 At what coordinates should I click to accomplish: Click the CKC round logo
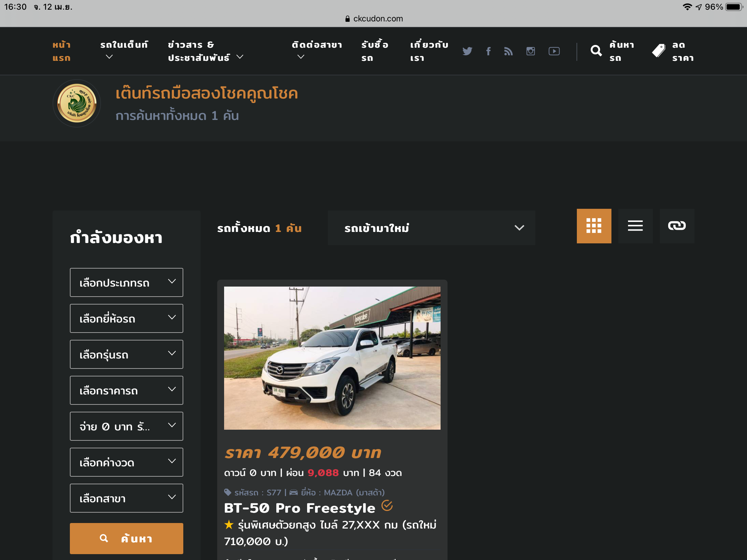point(77,103)
